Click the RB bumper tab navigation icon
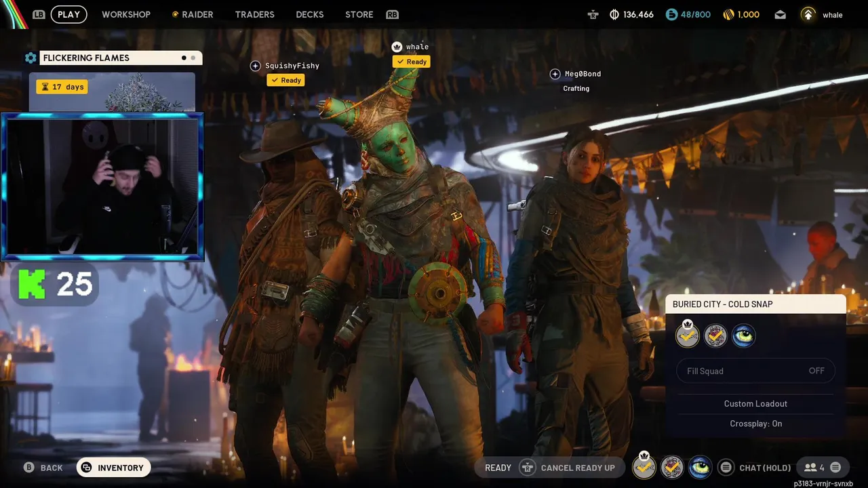Screen dimensions: 868x488 coord(392,14)
